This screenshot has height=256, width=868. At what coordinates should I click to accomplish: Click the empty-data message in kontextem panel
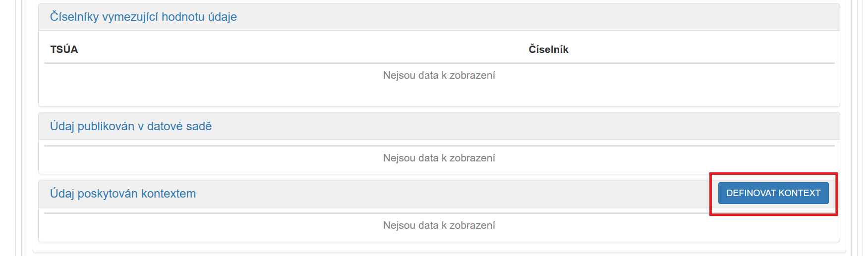click(439, 225)
